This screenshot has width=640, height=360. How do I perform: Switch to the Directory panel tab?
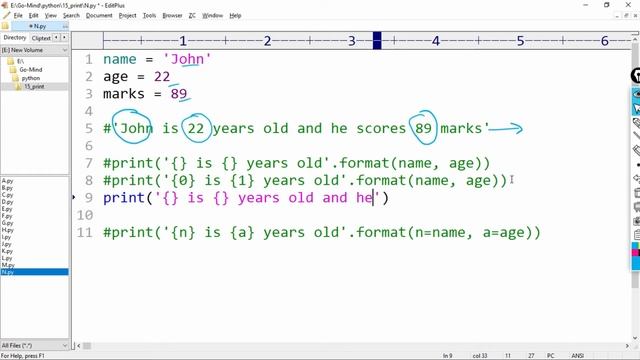point(15,38)
